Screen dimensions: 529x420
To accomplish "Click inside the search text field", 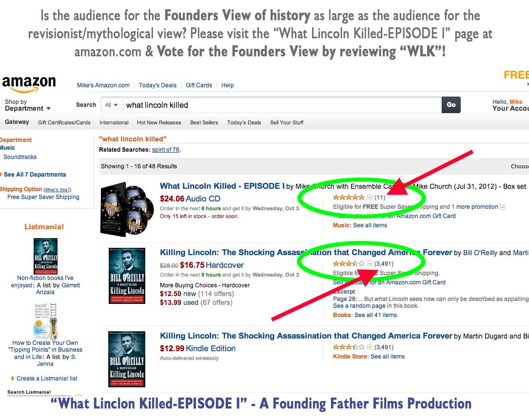I will click(282, 105).
